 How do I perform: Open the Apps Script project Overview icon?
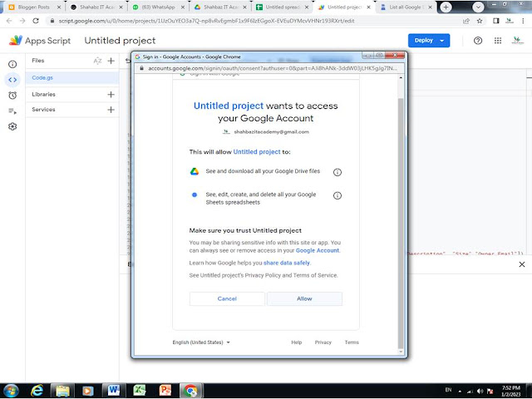[x=12, y=64]
